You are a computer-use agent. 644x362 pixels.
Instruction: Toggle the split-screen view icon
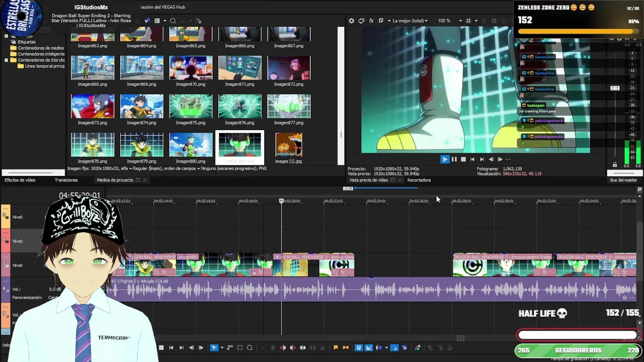click(x=381, y=21)
